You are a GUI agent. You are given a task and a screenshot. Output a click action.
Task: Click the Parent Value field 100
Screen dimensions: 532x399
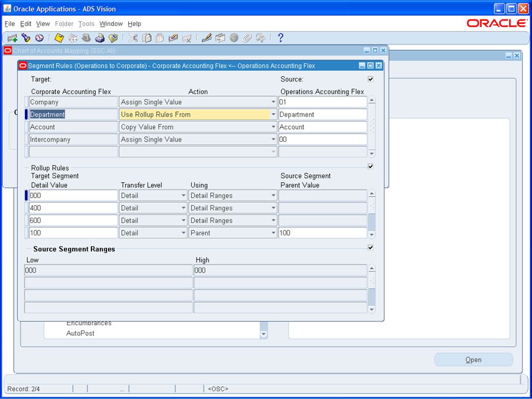(323, 233)
